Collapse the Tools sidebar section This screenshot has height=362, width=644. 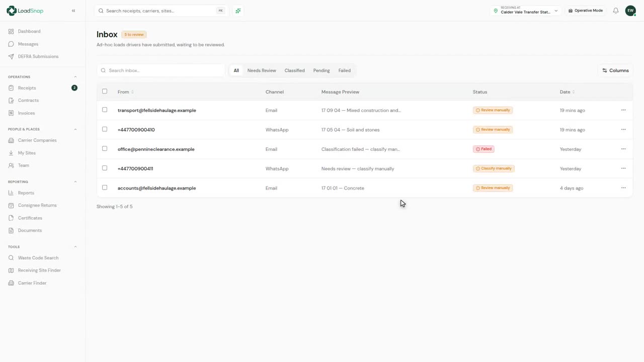75,247
